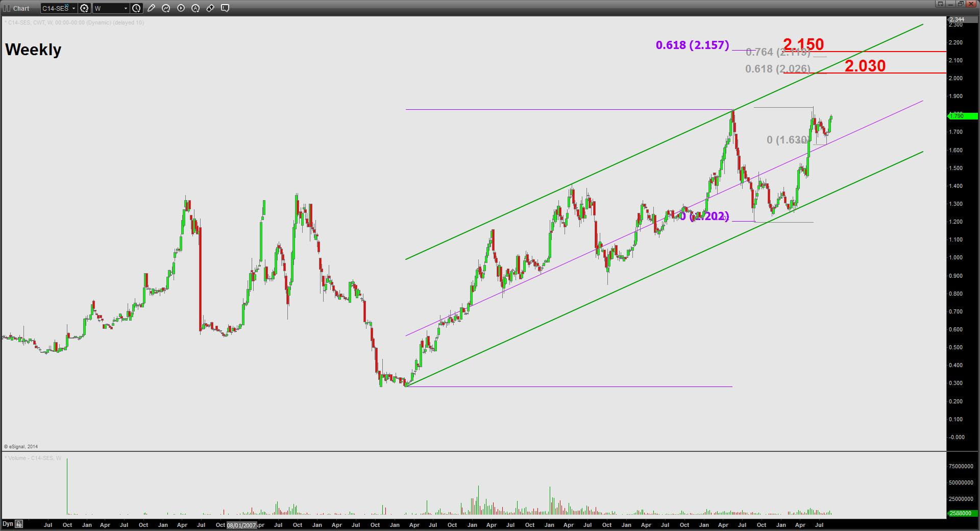Image resolution: width=980 pixels, height=531 pixels.
Task: Click the 08/01/2007 date marker
Action: pos(241,525)
